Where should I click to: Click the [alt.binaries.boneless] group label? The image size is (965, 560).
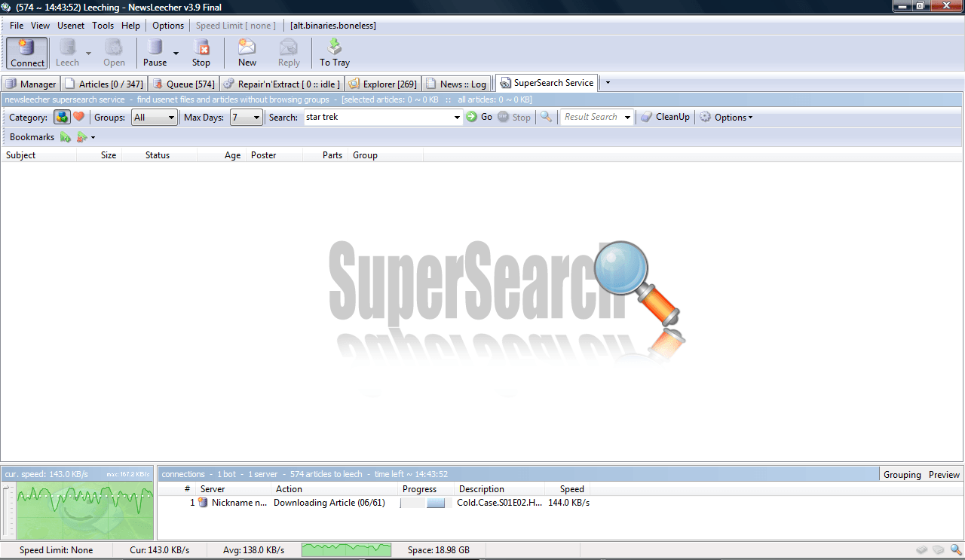click(333, 26)
